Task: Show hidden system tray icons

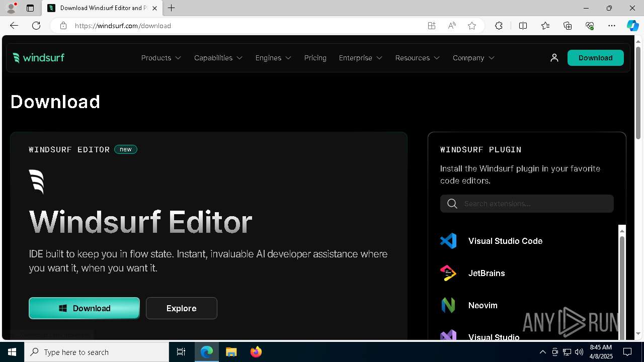Action: [542, 352]
